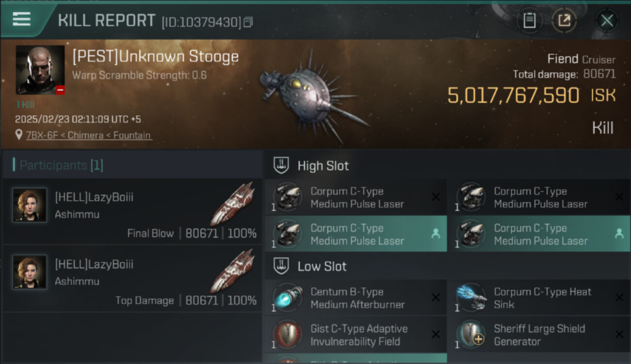View Final Blow LazyBoiii portrait
This screenshot has height=364, width=631.
pos(30,205)
